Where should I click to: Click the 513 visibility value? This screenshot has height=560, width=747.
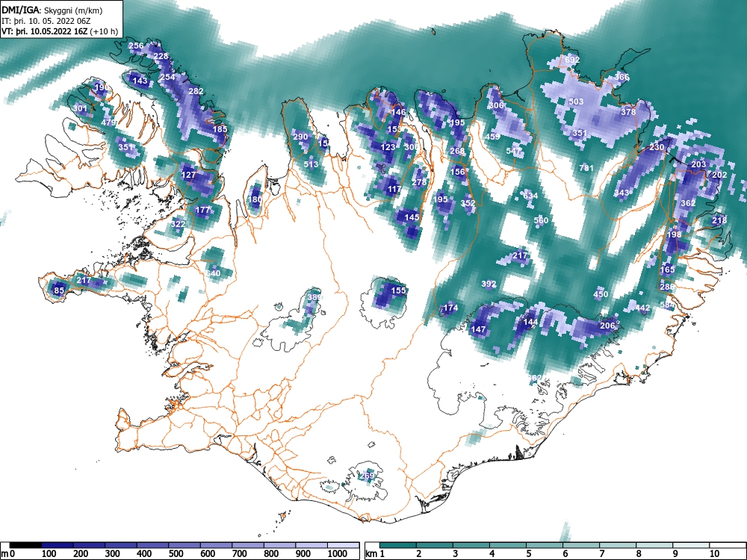311,164
